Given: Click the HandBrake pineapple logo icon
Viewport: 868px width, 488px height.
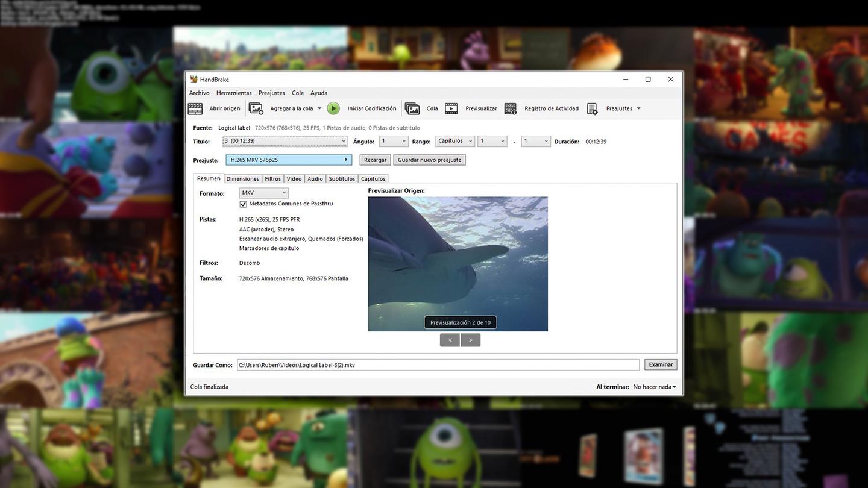Looking at the screenshot, I should point(193,80).
